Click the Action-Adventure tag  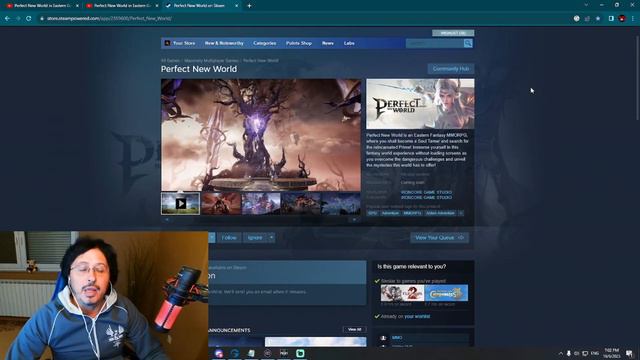(440, 213)
